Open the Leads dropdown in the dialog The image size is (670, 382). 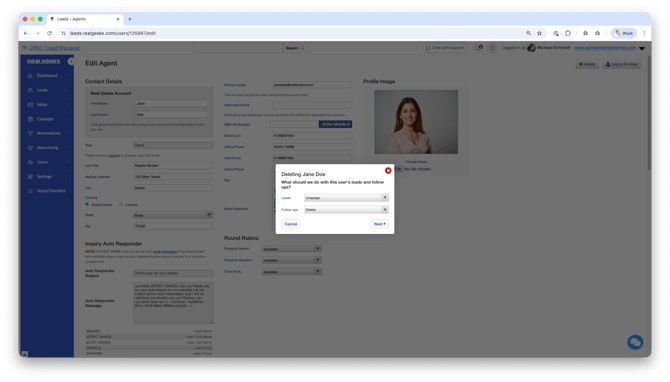[346, 198]
